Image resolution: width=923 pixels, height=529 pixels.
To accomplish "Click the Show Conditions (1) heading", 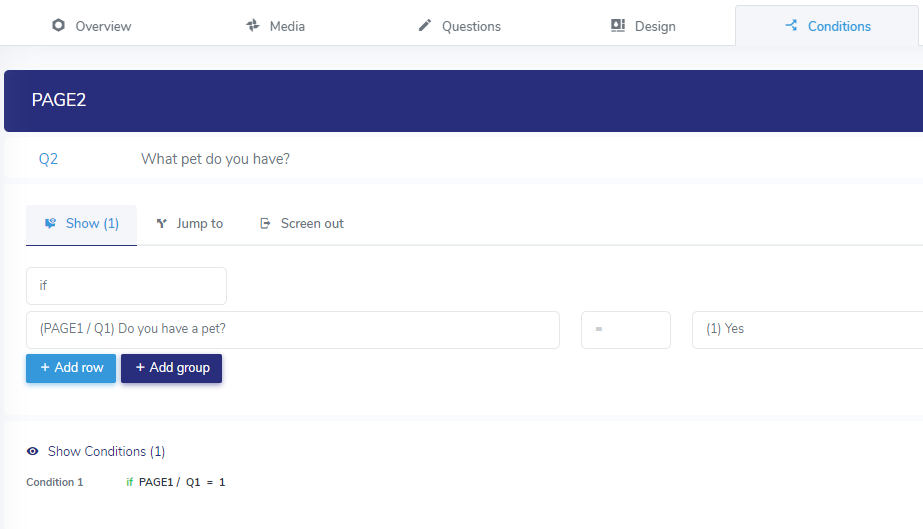I will tap(106, 451).
